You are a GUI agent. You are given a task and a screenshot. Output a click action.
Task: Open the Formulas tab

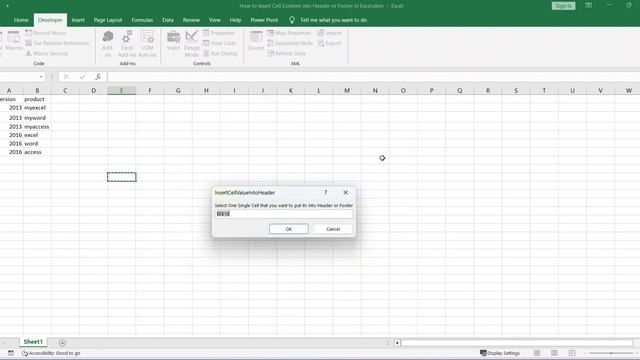(x=142, y=20)
